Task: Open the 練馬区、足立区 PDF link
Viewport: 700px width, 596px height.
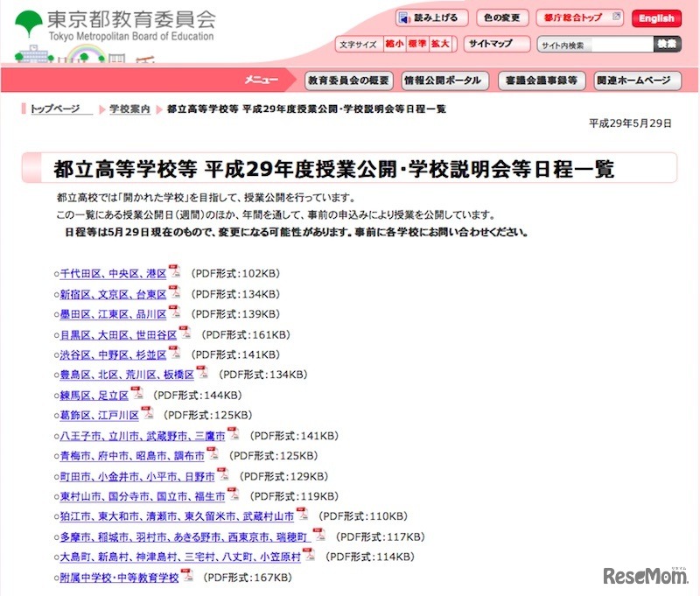Action: click(94, 396)
